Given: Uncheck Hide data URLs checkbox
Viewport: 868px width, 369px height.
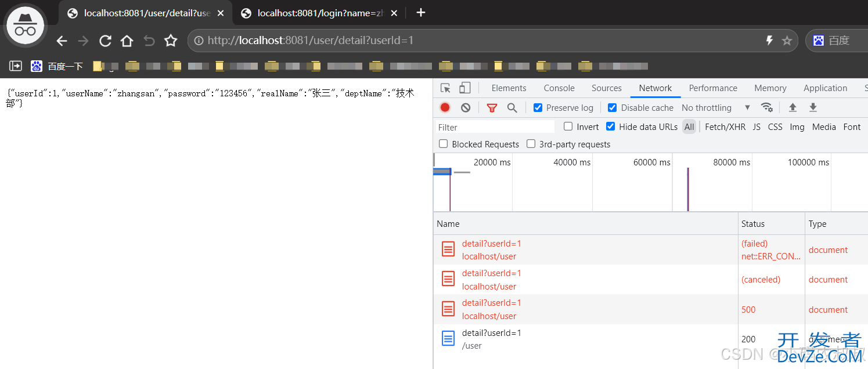Looking at the screenshot, I should [610, 126].
